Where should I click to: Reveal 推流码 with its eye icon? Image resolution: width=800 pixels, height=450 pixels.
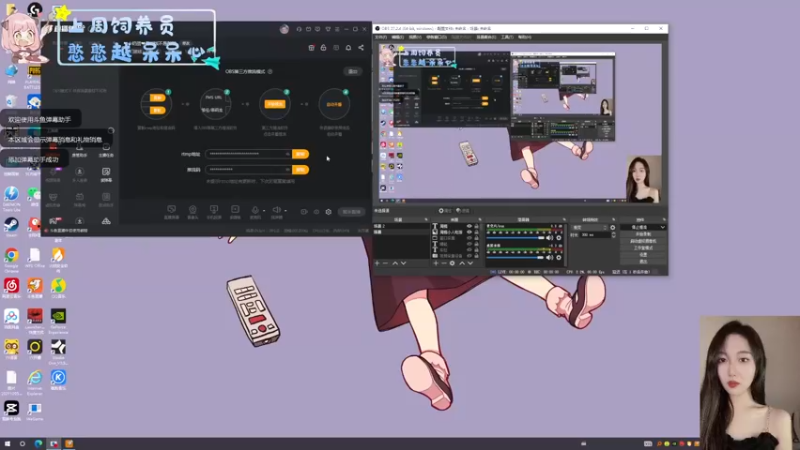[x=287, y=169]
